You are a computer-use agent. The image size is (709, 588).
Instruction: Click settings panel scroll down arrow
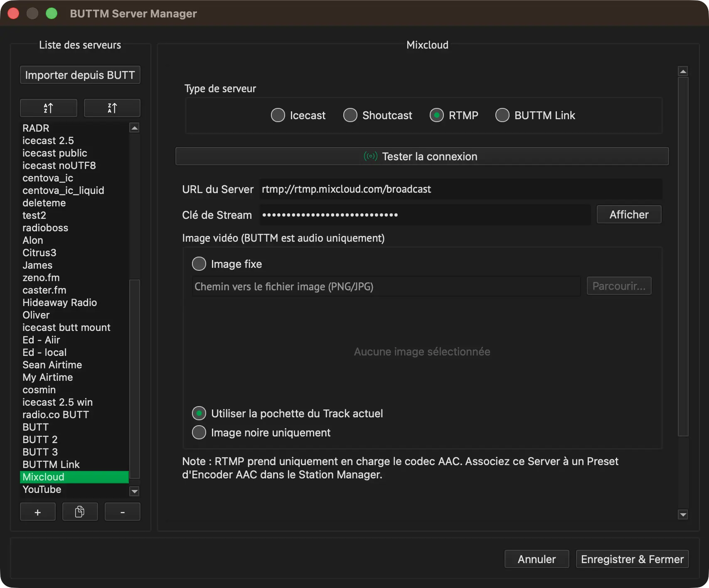pos(683,514)
